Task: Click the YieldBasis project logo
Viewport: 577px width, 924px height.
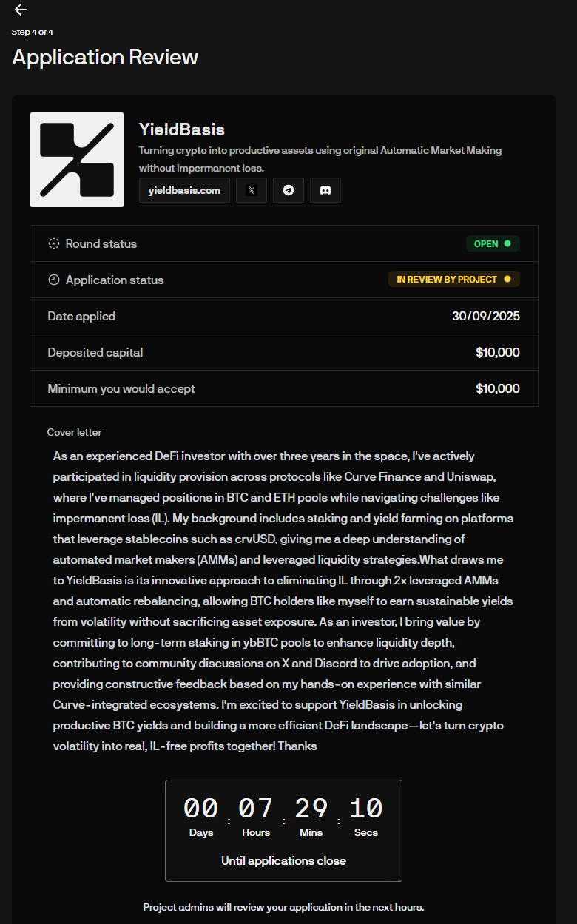Action: click(x=77, y=160)
